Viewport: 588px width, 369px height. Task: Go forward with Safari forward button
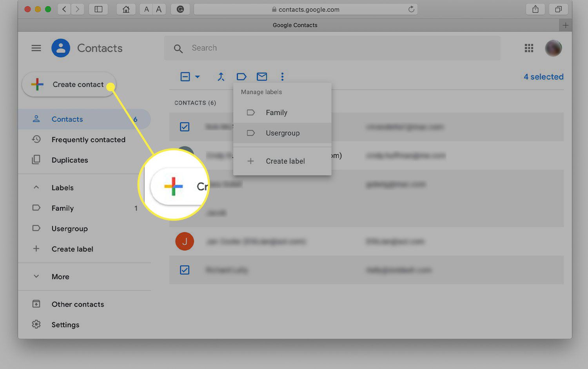[78, 9]
